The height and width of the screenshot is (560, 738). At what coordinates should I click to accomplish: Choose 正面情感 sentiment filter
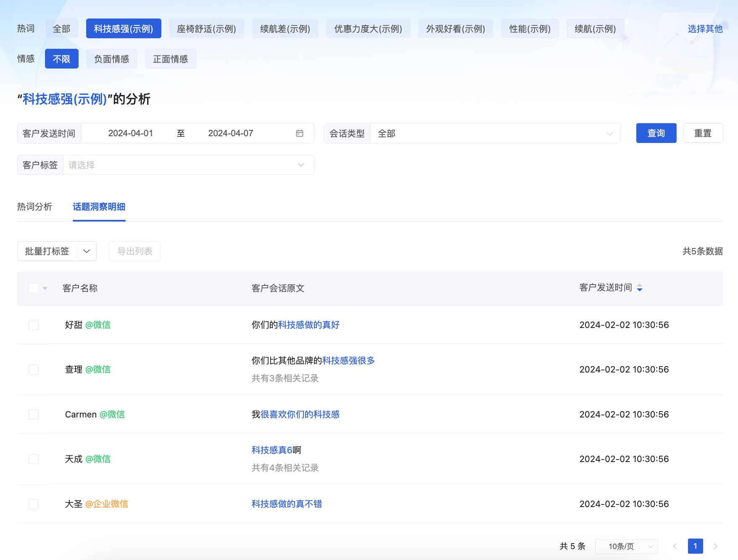(x=171, y=59)
